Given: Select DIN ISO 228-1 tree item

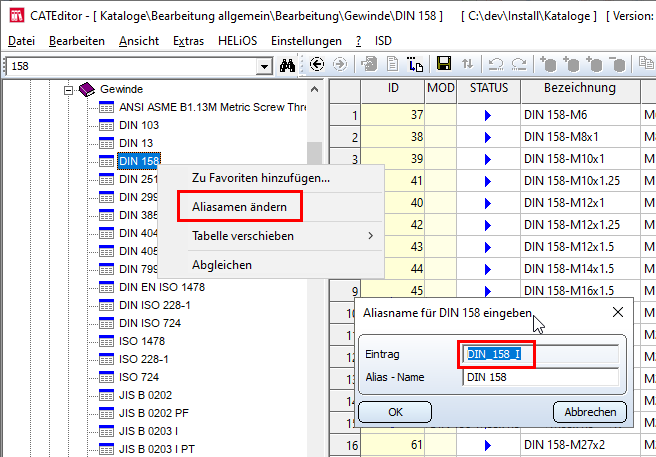Looking at the screenshot, I should pos(154,305).
